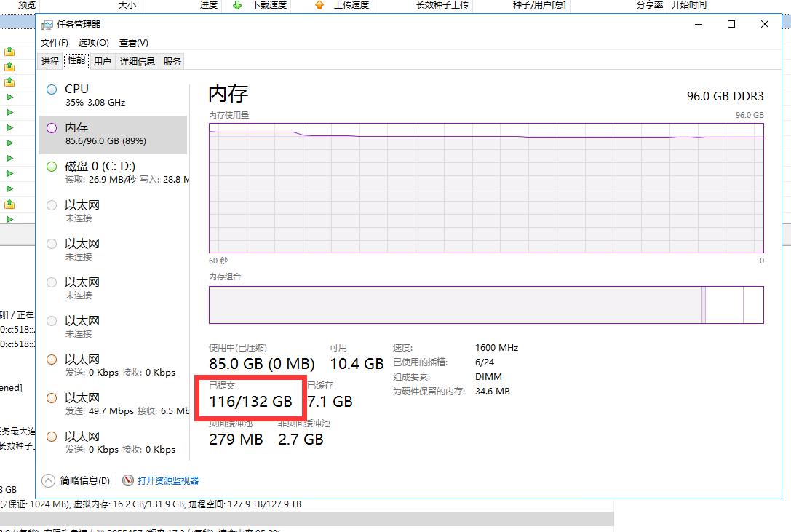Click the 85.0 GB (0 MB) in-use value
This screenshot has width=791, height=532.
tap(262, 364)
